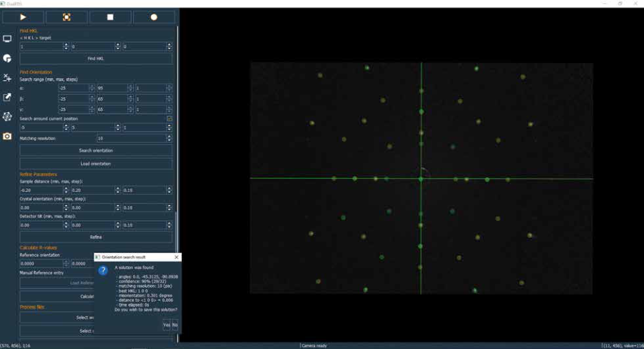Open the export arrow sidebar icon
The width and height of the screenshot is (644, 349).
(8, 97)
